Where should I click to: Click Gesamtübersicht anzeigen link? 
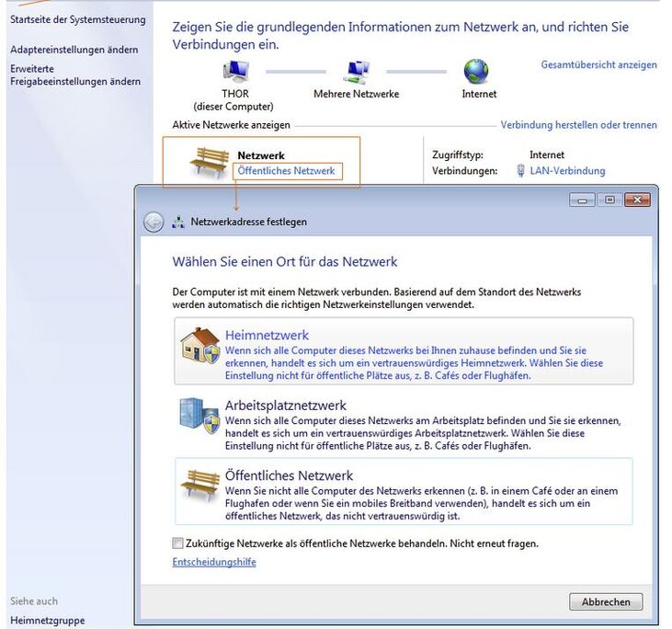(x=598, y=64)
